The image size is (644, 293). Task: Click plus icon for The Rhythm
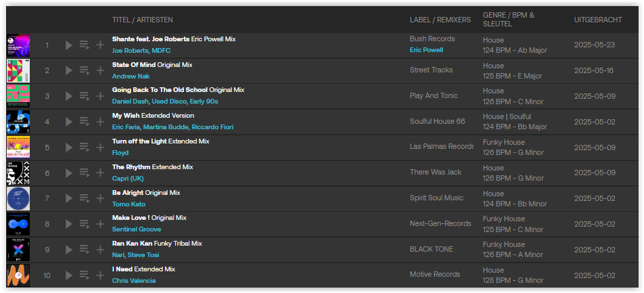pyautogui.click(x=100, y=173)
